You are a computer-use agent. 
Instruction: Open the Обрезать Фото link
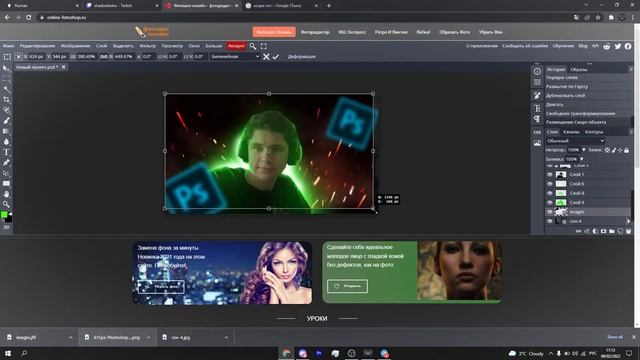[x=454, y=32]
